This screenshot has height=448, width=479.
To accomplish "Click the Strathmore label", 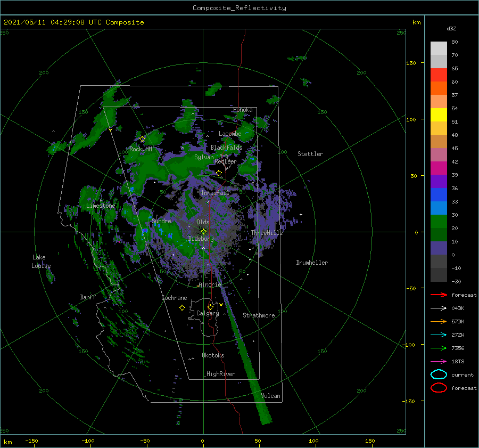I will pyautogui.click(x=259, y=315).
